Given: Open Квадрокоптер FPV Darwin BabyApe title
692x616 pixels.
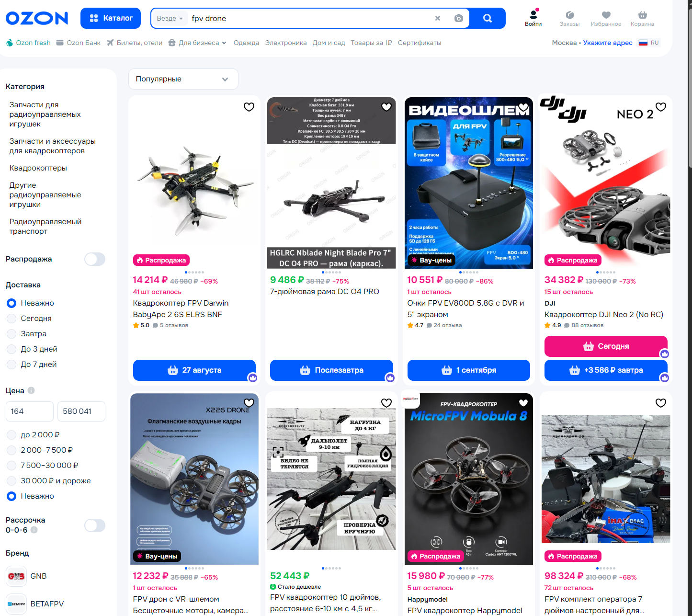Looking at the screenshot, I should 181,309.
